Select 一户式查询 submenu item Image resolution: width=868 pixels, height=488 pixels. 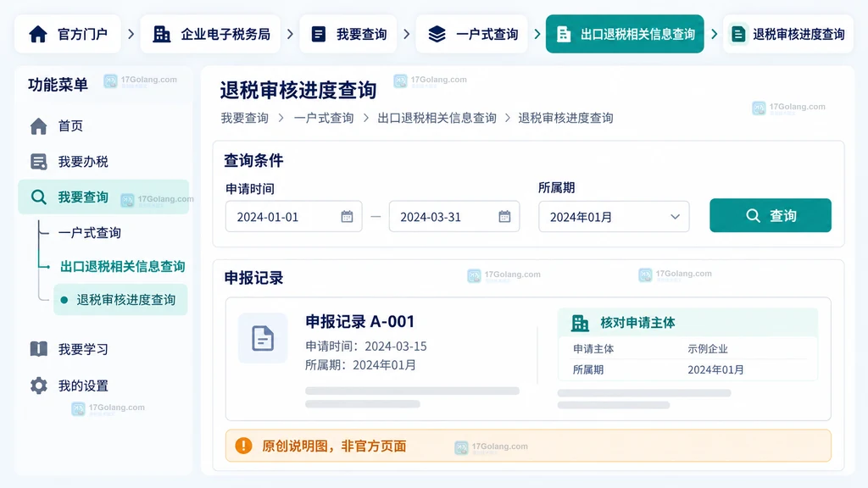point(90,233)
